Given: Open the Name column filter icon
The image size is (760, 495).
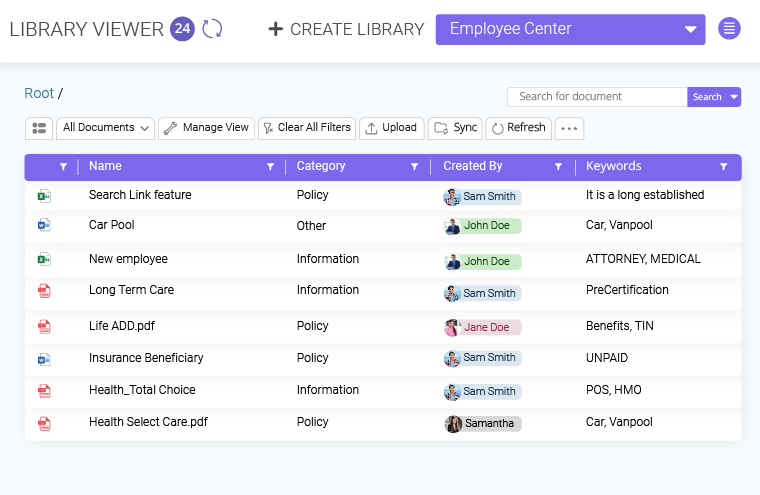Looking at the screenshot, I should point(270,167).
